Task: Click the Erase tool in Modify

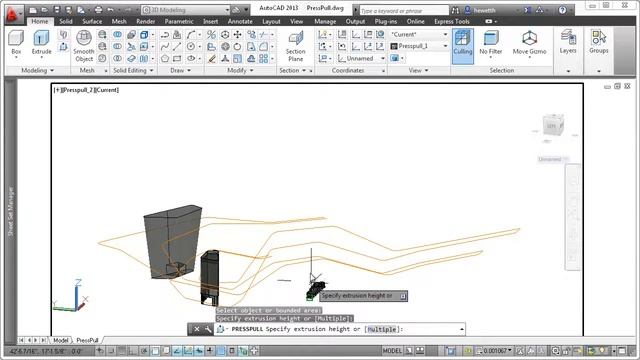Action: coord(211,59)
